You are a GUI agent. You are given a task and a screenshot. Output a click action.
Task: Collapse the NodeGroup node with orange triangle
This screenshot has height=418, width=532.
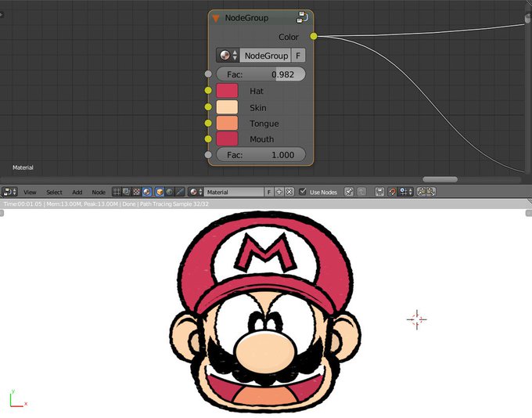click(x=216, y=18)
